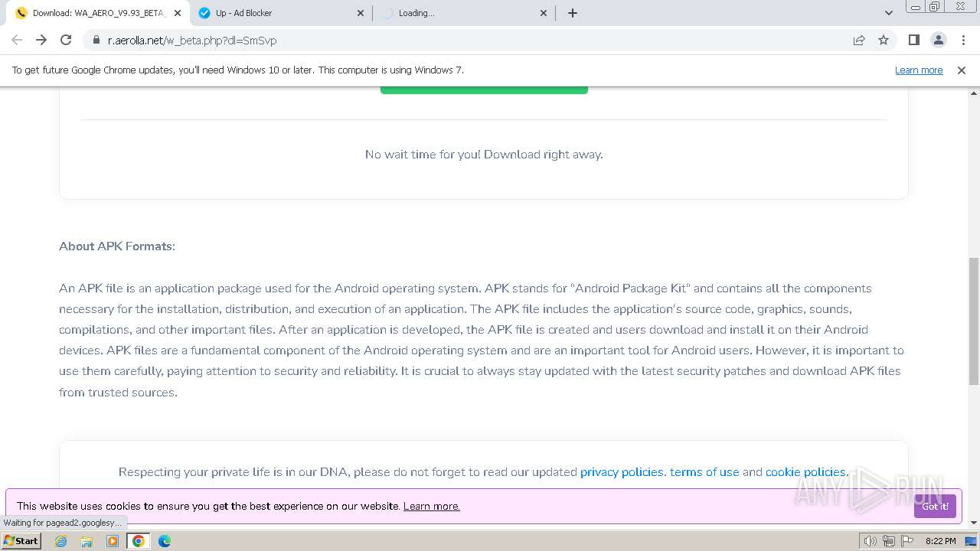Viewport: 980px width, 551px height.
Task: Go forward to the next page
Action: 41,40
